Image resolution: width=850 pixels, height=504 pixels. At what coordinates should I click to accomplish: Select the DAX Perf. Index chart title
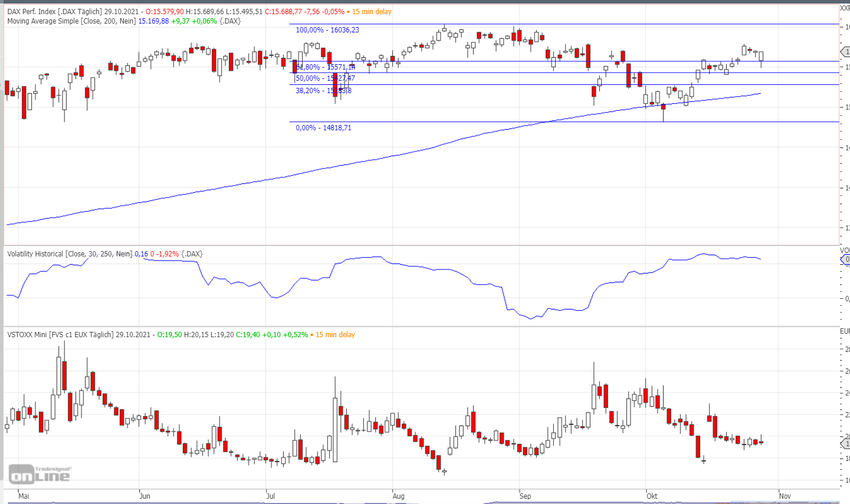point(54,12)
